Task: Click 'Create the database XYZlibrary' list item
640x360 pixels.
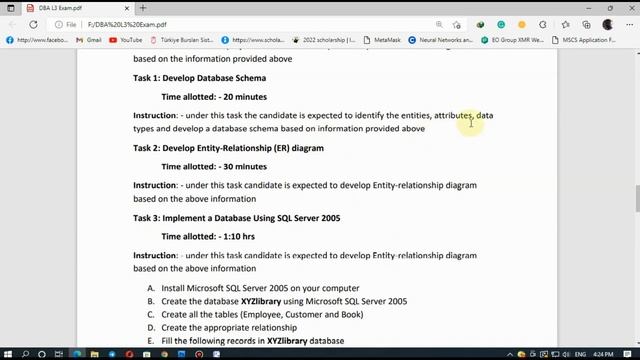Action: click(x=284, y=301)
